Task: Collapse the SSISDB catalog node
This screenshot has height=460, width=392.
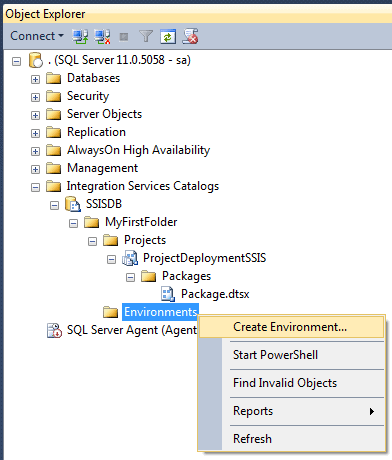Action: click(54, 205)
